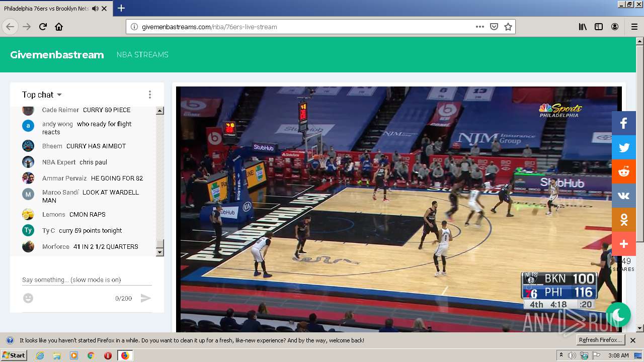Click Cade Reimer chat message
This screenshot has height=362, width=644.
(x=107, y=110)
